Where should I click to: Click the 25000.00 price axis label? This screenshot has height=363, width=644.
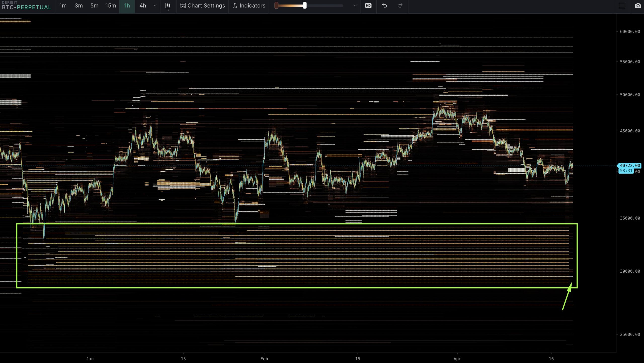point(630,334)
